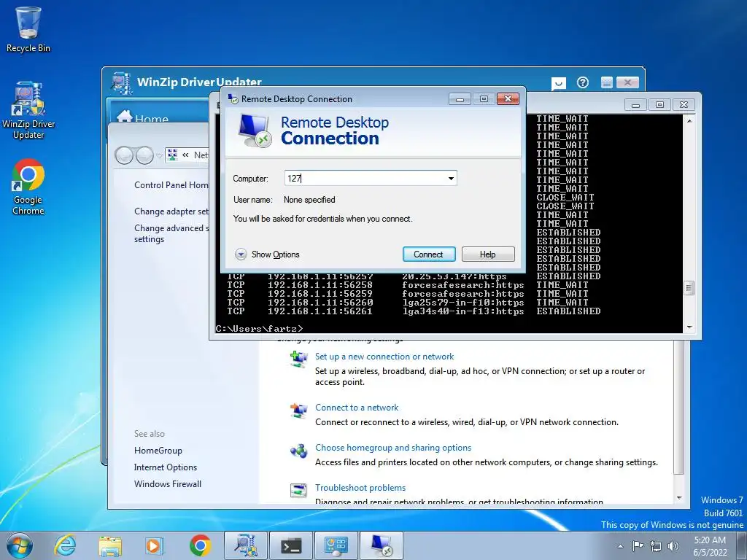Maximize the command prompt window

tap(659, 105)
